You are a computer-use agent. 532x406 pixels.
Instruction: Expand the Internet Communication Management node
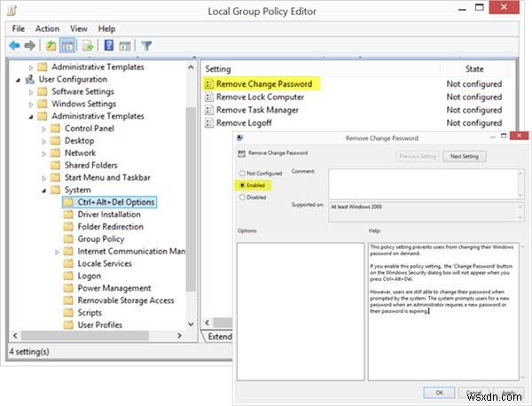57,252
